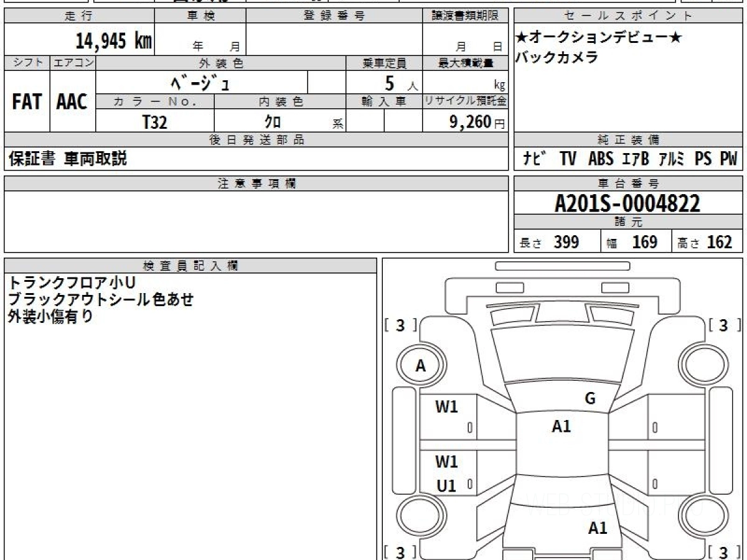Select the TV equipment item
Image resolution: width=747 pixels, height=560 pixels.
(568, 159)
